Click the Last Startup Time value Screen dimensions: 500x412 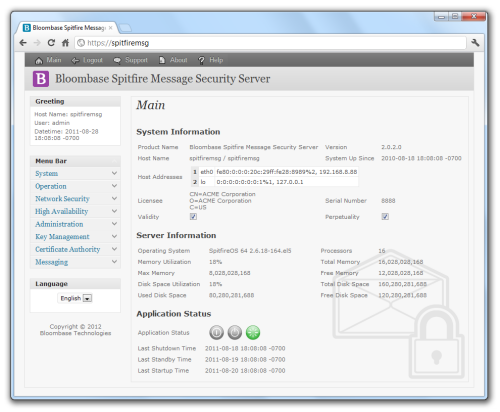coord(245,371)
